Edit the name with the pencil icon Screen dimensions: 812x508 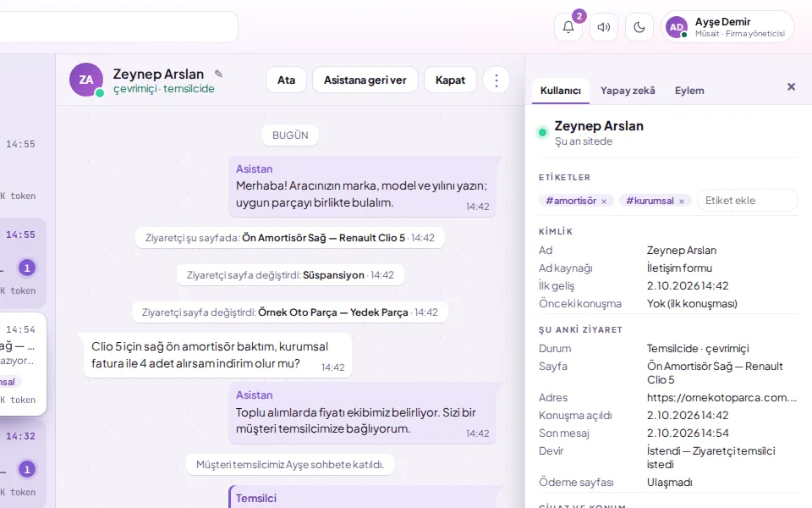[x=218, y=75]
